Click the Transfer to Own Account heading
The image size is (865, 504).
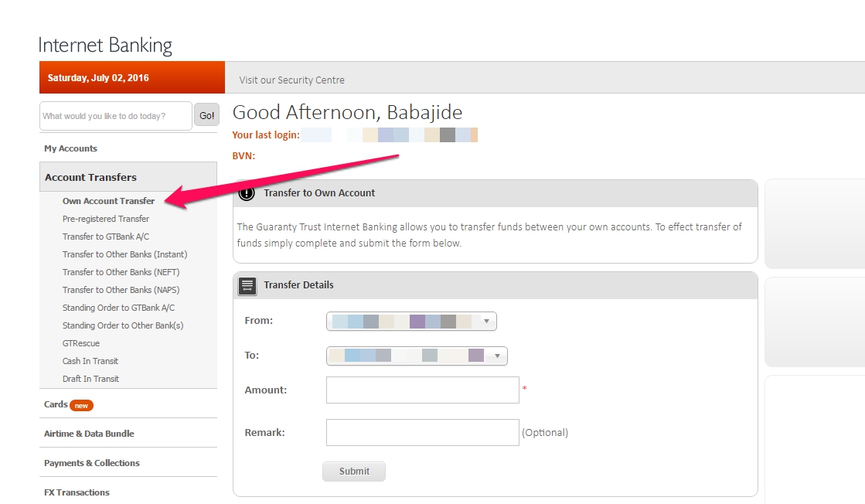tap(318, 193)
